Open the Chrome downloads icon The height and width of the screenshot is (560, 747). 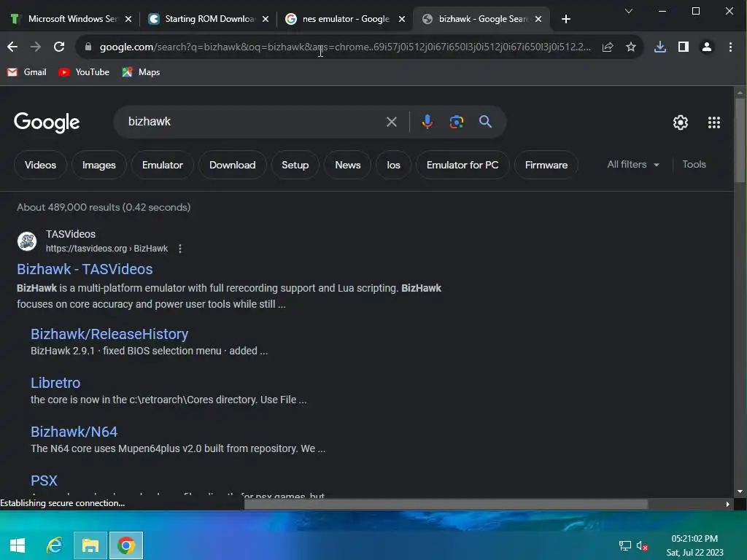click(x=659, y=47)
